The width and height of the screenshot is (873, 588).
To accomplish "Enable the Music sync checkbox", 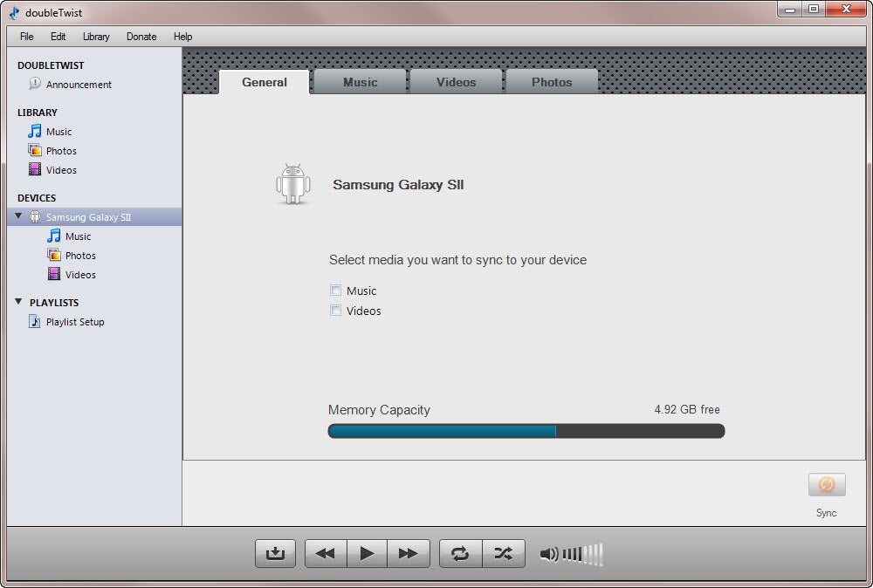I will (x=335, y=291).
